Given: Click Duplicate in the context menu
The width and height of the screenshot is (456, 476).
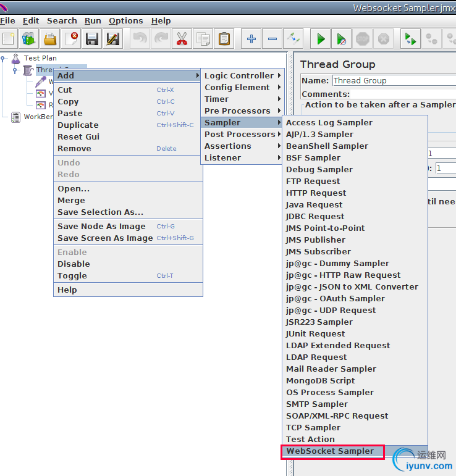Looking at the screenshot, I should click(78, 125).
